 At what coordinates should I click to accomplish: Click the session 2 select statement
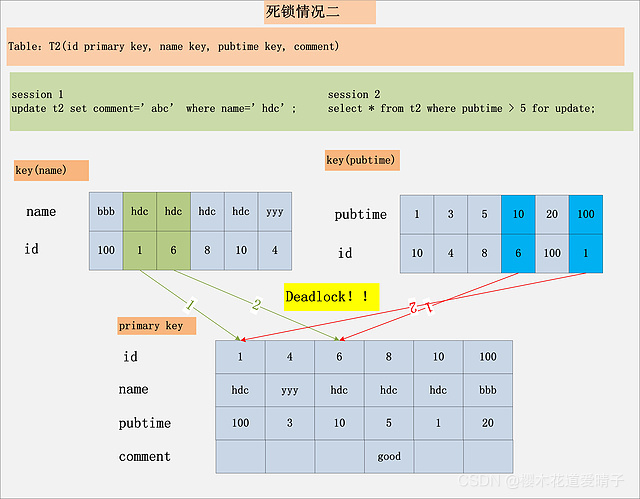pos(461,108)
